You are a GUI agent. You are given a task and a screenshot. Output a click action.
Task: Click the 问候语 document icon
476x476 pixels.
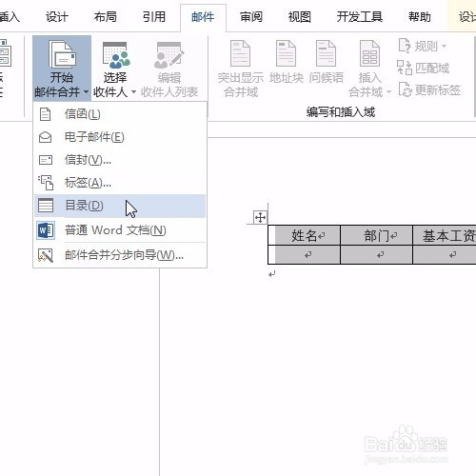326,53
